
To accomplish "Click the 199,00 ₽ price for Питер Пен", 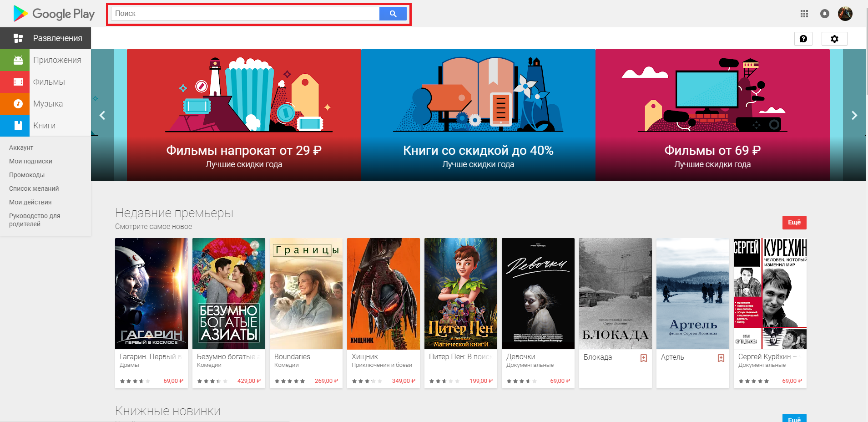I will pyautogui.click(x=481, y=381).
